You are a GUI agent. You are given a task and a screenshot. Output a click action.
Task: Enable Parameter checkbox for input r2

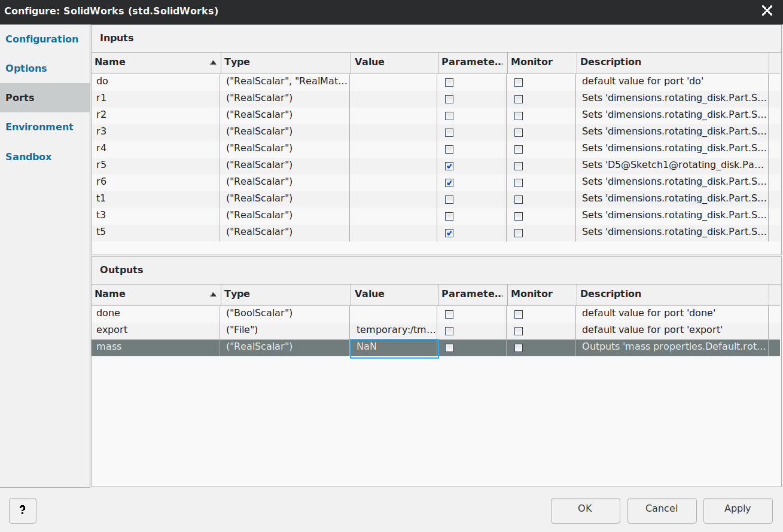(x=449, y=116)
